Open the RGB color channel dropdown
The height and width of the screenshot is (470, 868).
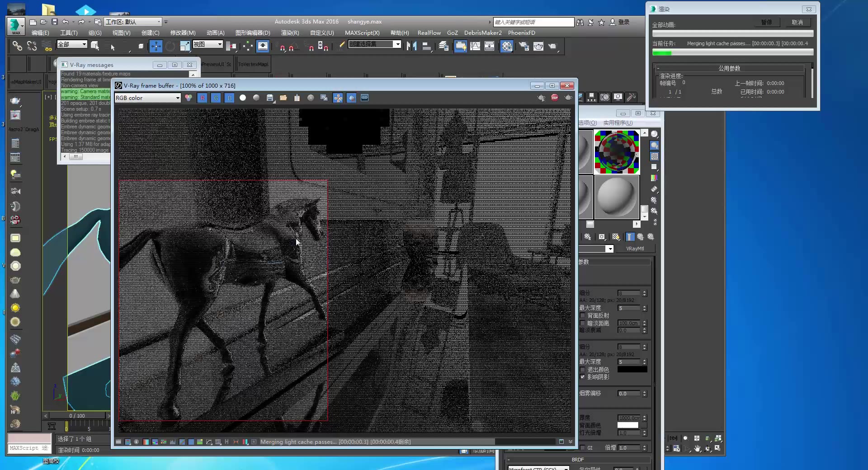(178, 98)
